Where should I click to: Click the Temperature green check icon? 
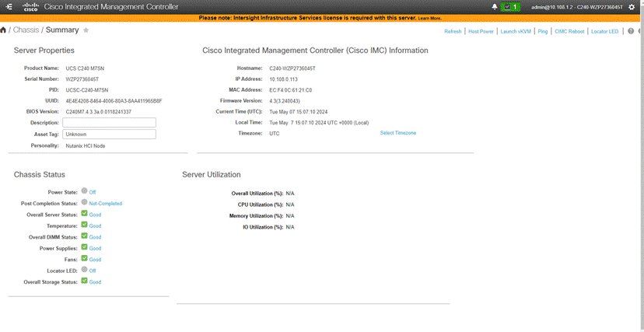tap(84, 225)
